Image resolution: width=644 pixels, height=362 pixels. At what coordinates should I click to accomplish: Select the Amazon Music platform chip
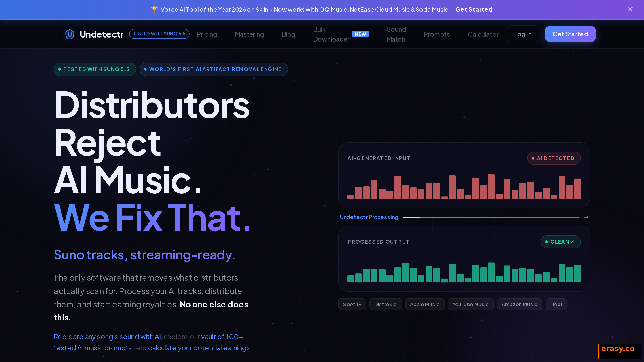pos(519,304)
